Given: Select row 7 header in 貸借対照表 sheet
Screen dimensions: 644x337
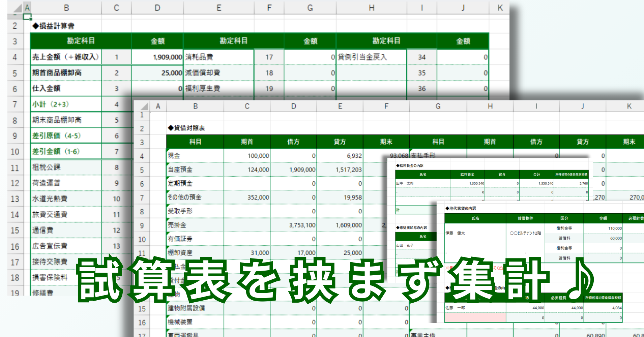Looking at the screenshot, I should click(142, 197).
